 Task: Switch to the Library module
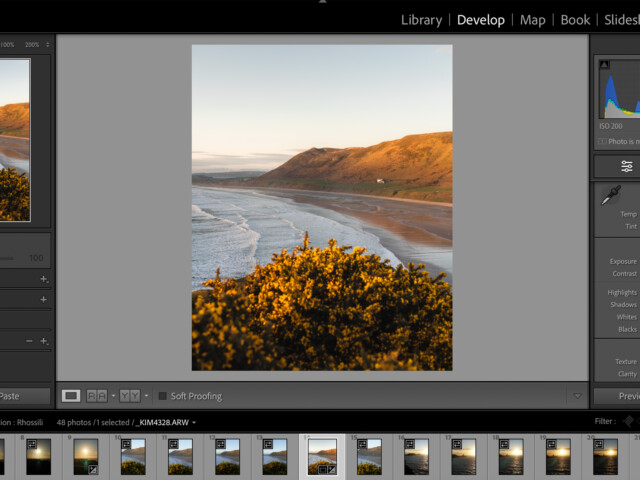(421, 20)
